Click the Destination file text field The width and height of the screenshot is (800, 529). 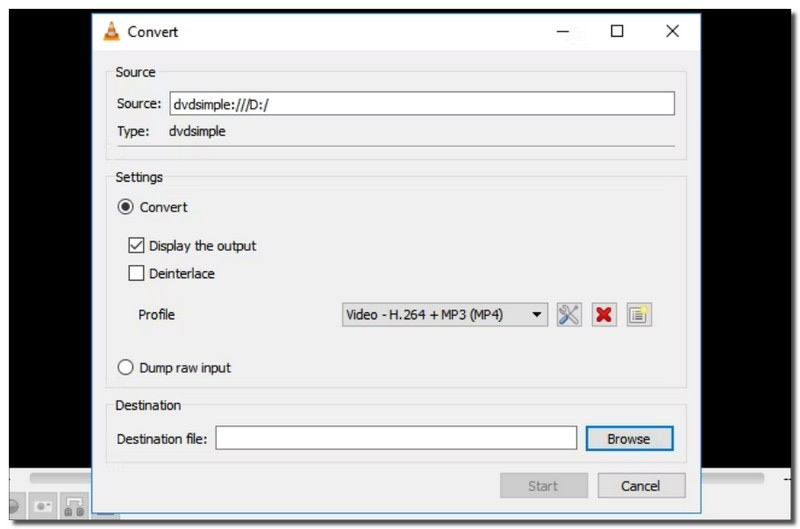[x=396, y=438]
